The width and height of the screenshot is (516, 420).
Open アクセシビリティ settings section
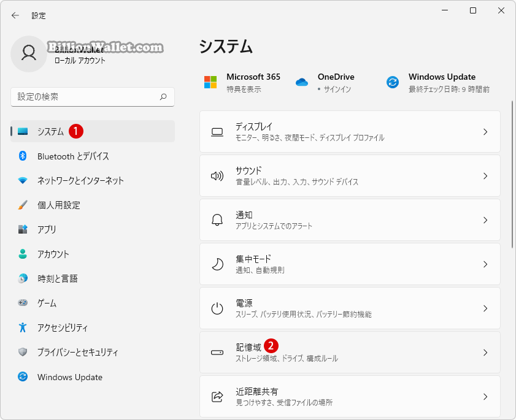(93, 327)
